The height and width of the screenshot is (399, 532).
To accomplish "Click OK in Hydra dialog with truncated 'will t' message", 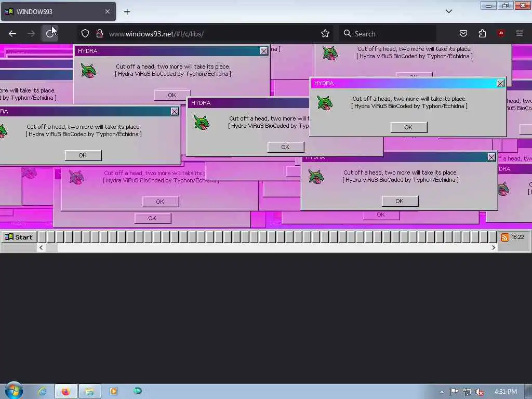I will click(x=285, y=147).
